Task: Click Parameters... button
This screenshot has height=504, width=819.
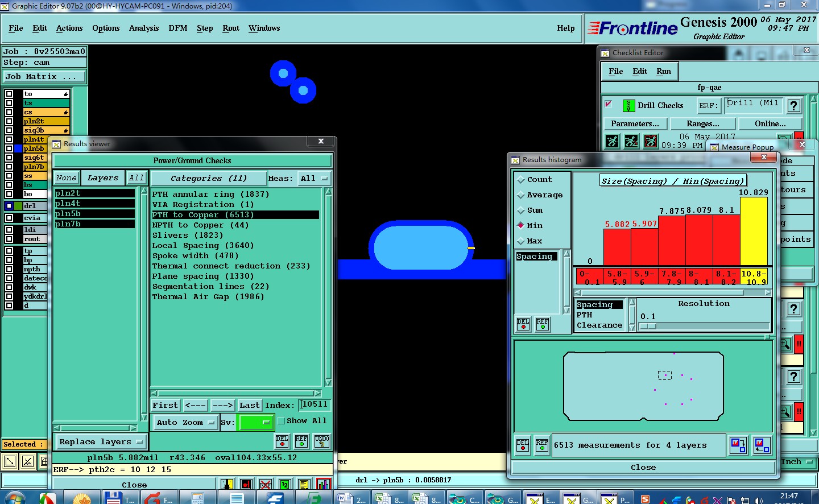Action: tap(635, 123)
